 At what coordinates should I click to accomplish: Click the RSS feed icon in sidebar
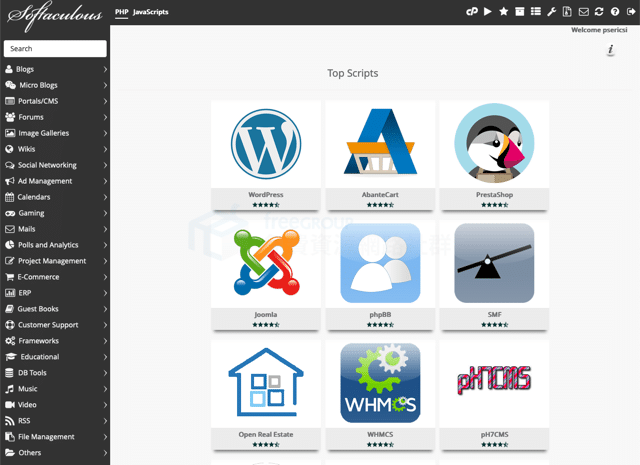(x=9, y=421)
